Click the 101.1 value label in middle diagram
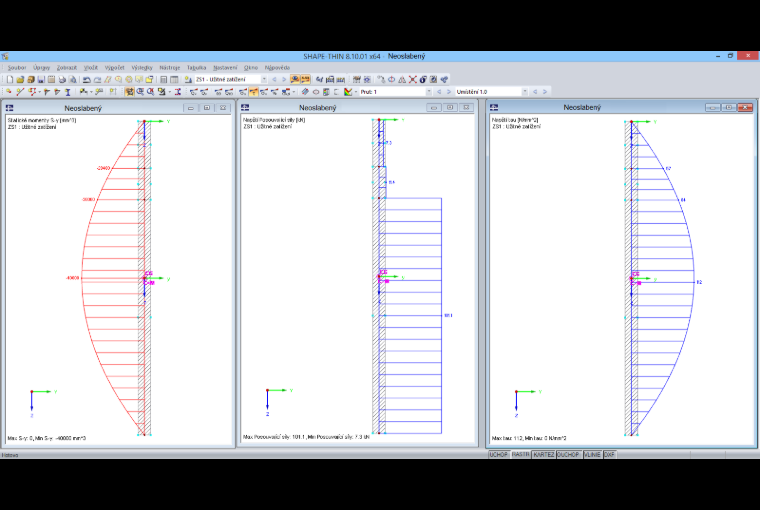Image resolution: width=760 pixels, height=510 pixels. [x=448, y=315]
